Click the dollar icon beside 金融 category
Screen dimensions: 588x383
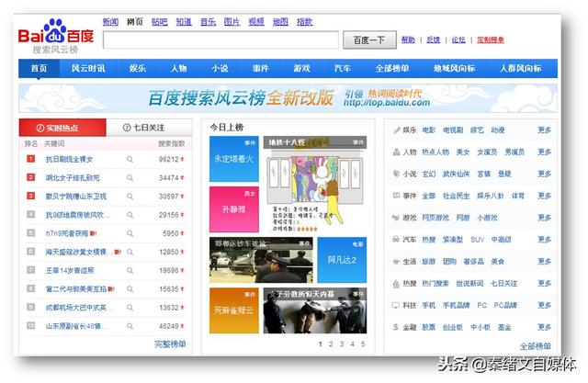396,327
